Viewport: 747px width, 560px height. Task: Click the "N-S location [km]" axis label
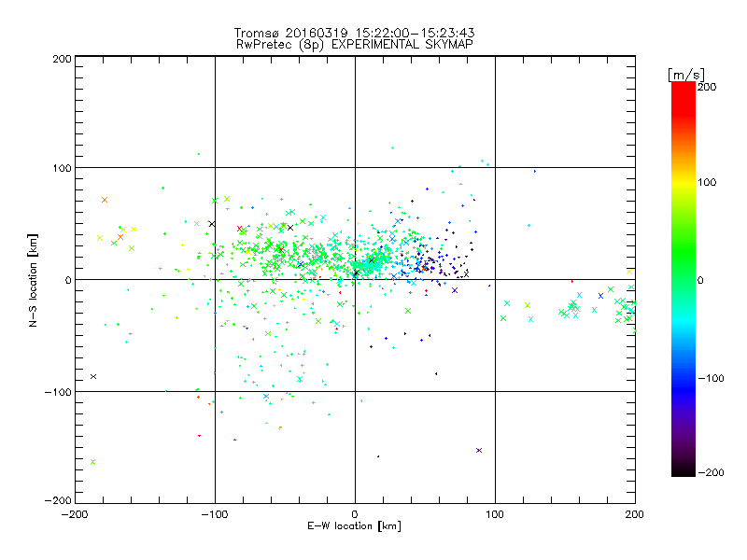pos(33,280)
